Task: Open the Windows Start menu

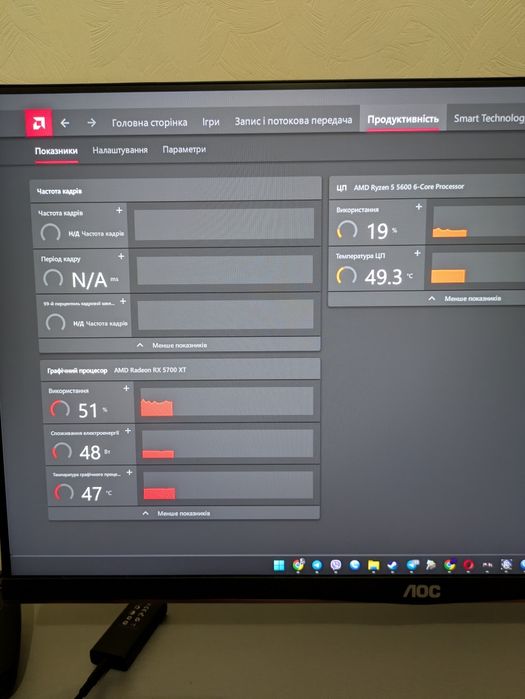Action: (x=279, y=565)
